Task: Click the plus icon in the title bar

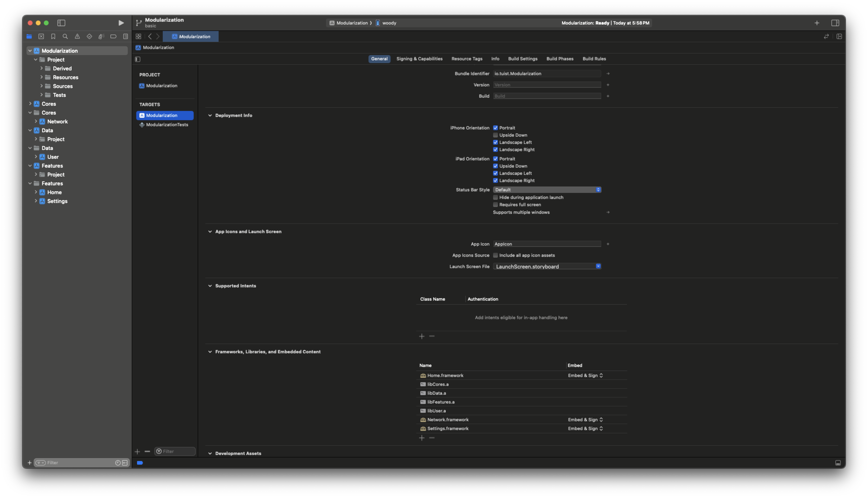Action: 817,23
